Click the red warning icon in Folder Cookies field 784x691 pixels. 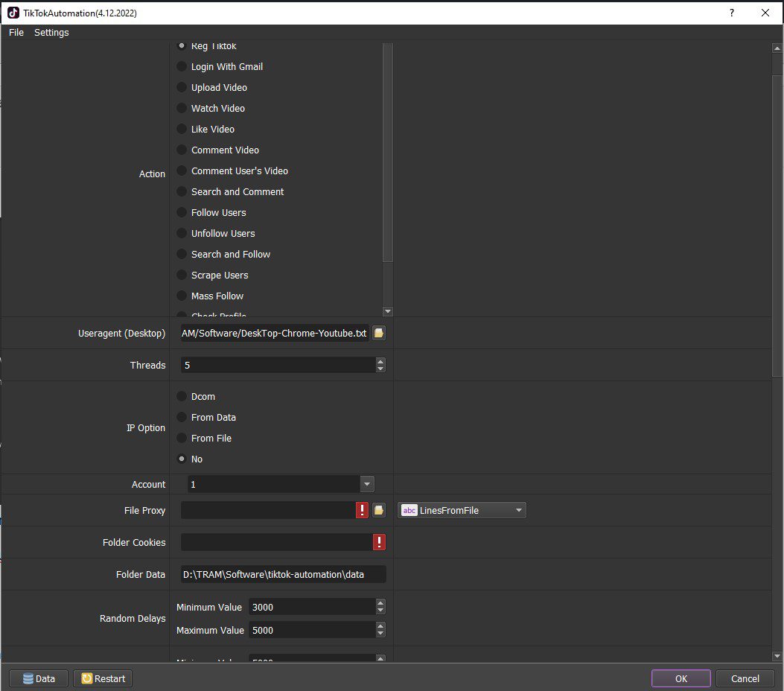click(x=379, y=542)
